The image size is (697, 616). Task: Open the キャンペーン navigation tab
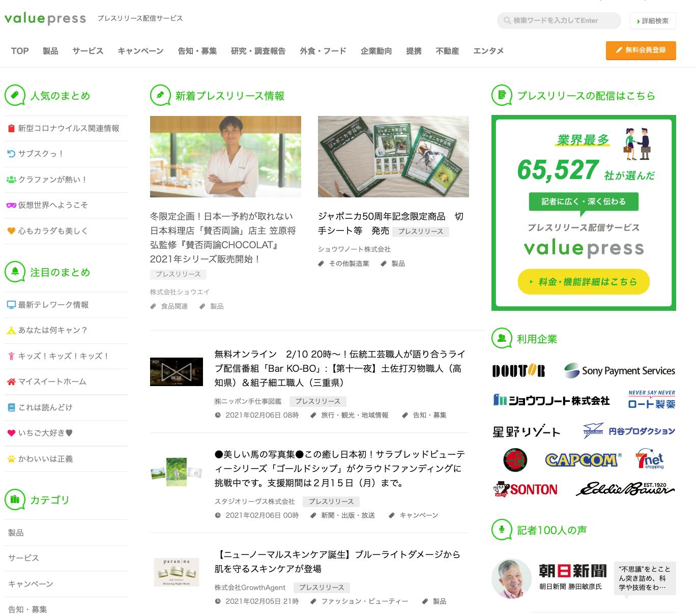(x=140, y=51)
